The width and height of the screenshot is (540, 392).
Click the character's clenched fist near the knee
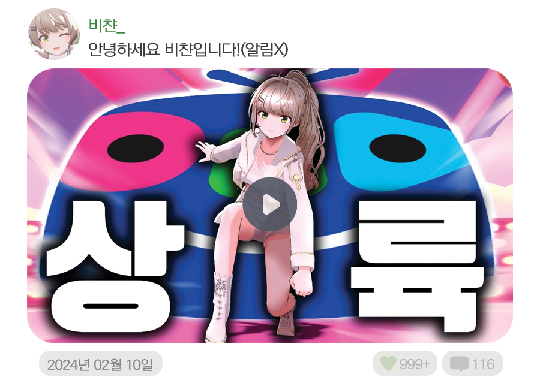pyautogui.click(x=301, y=283)
